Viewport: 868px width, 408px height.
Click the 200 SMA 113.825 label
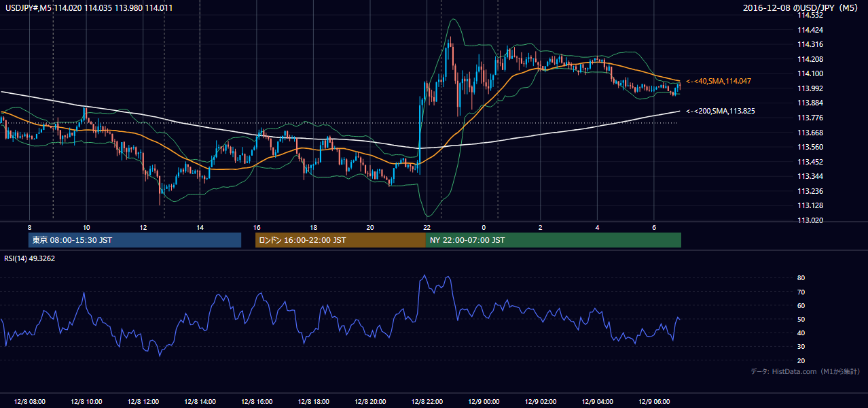721,111
